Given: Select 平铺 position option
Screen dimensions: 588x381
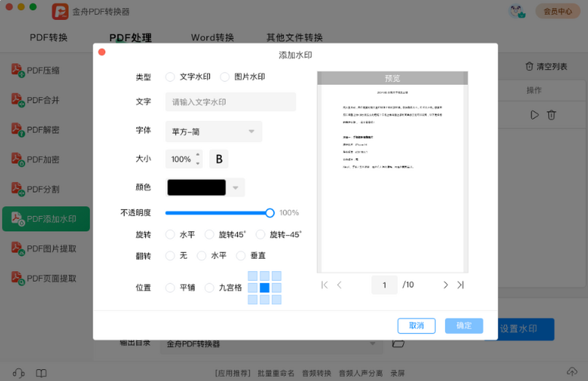Looking at the screenshot, I should 170,288.
